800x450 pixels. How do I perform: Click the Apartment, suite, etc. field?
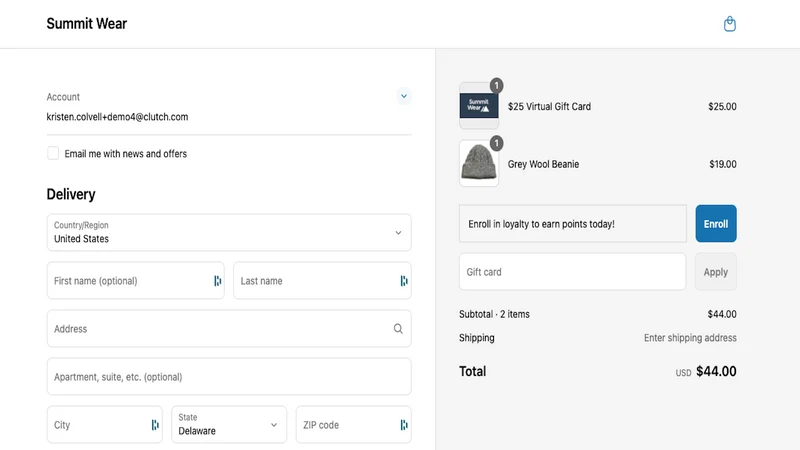229,377
